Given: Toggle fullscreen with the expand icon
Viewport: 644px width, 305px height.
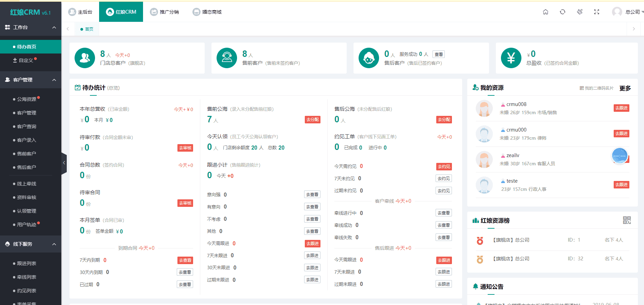Looking at the screenshot, I should (597, 12).
